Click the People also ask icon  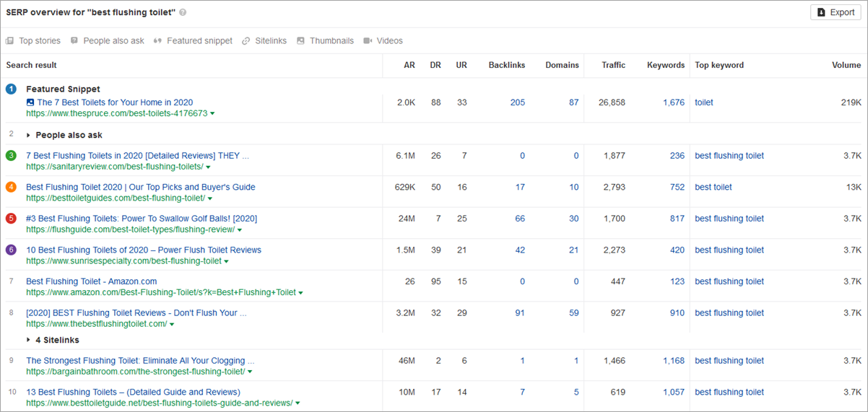pos(74,41)
